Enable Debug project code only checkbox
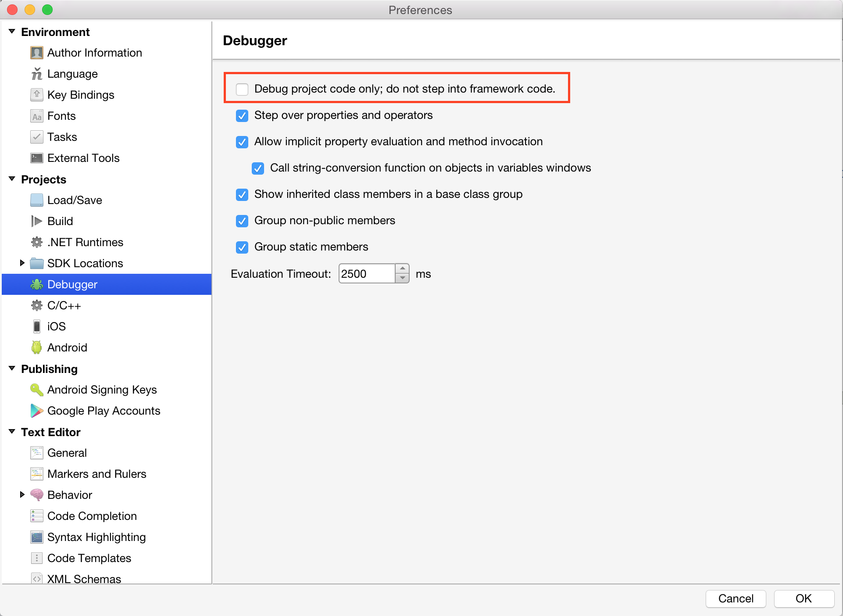This screenshot has height=616, width=843. pos(242,89)
